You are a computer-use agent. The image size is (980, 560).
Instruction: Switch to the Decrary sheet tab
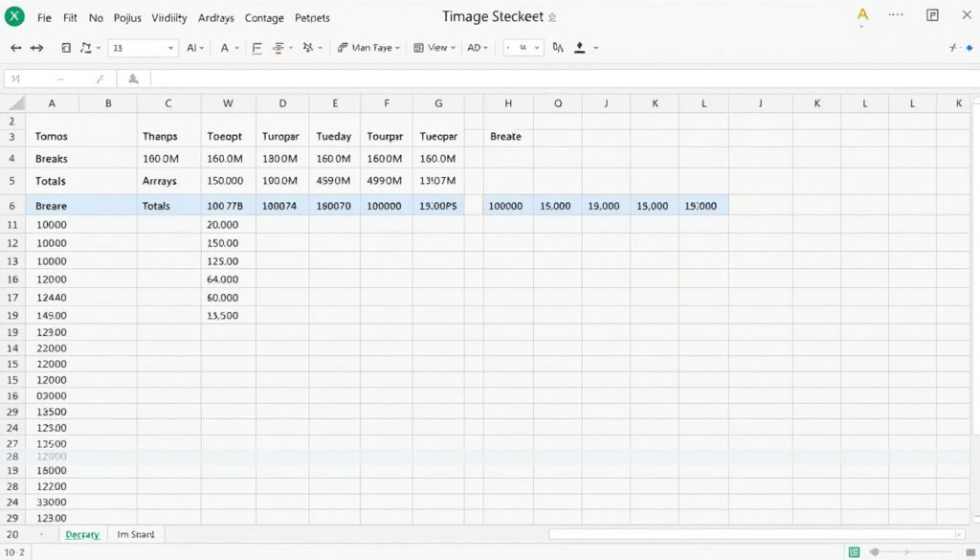pyautogui.click(x=82, y=535)
